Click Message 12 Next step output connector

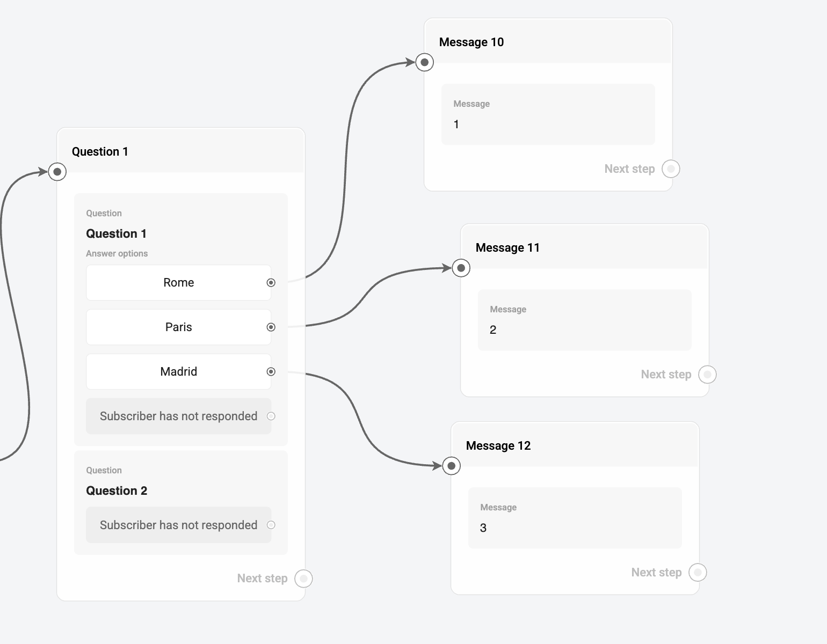698,573
